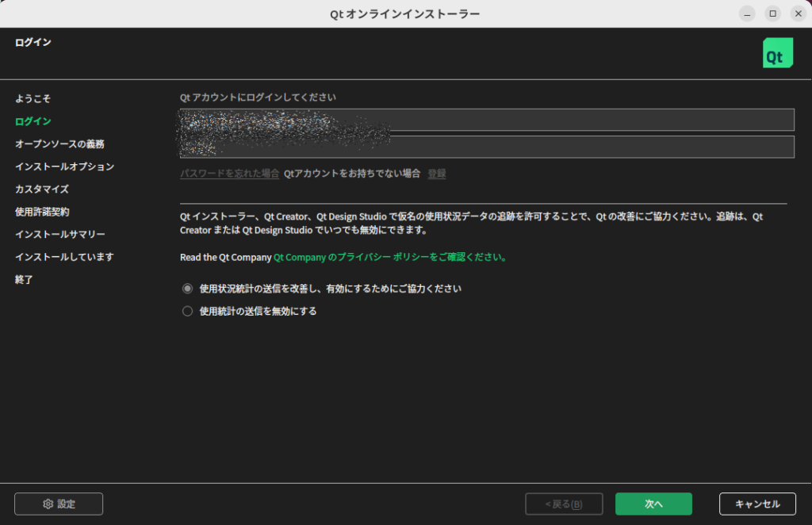This screenshot has height=525, width=812.
Task: Select 使用許諾契約 step in sidebar
Action: (x=42, y=212)
